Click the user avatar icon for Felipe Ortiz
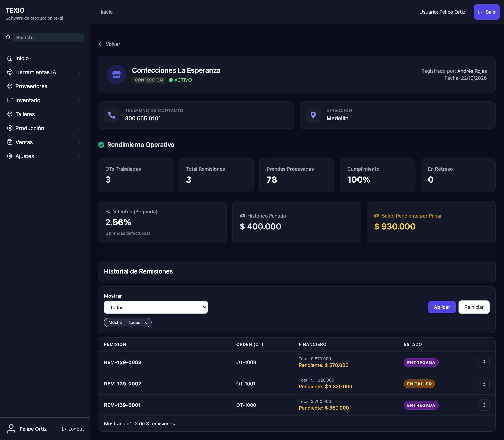 [11, 429]
